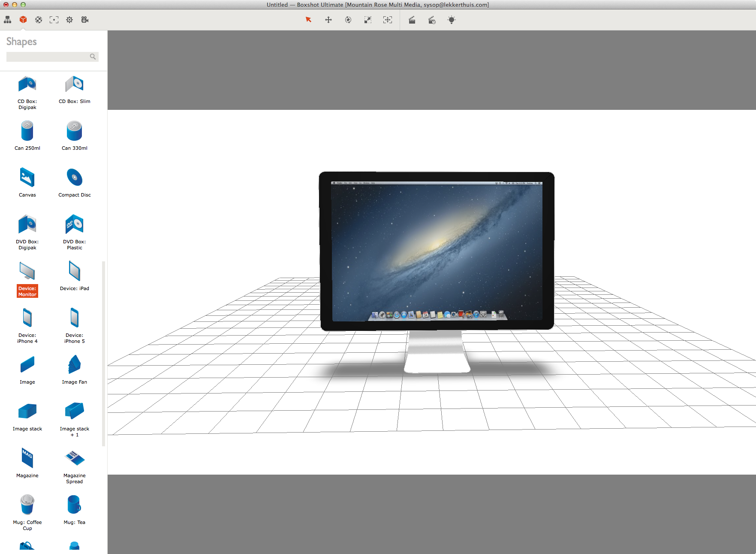Click the render queue clapperboard with clock
The height and width of the screenshot is (554, 756).
pyautogui.click(x=432, y=20)
